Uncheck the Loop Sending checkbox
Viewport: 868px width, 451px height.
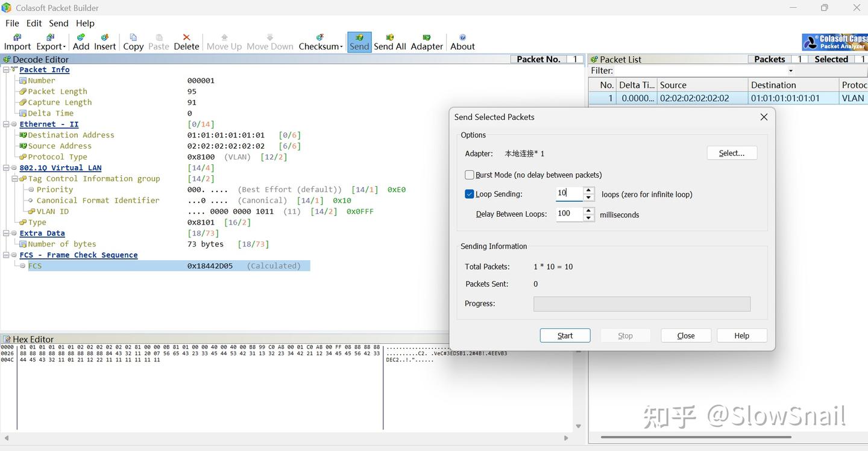pyautogui.click(x=470, y=194)
